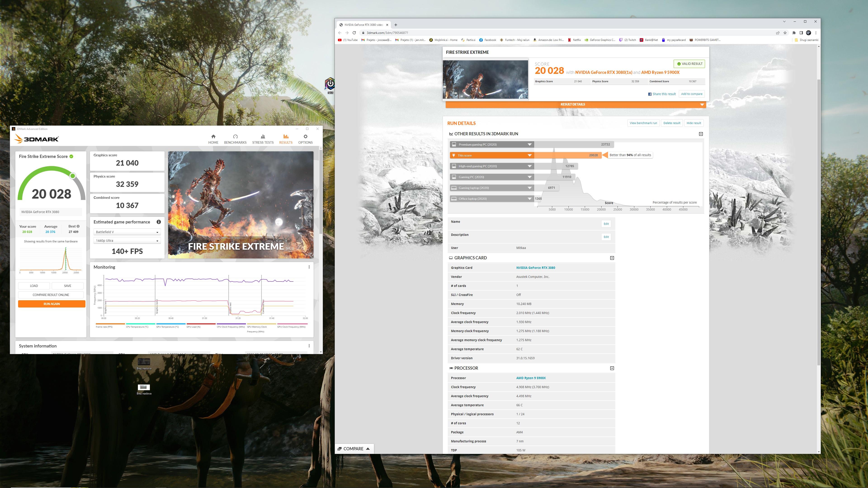Click browser Forward arrow

[x=347, y=33]
